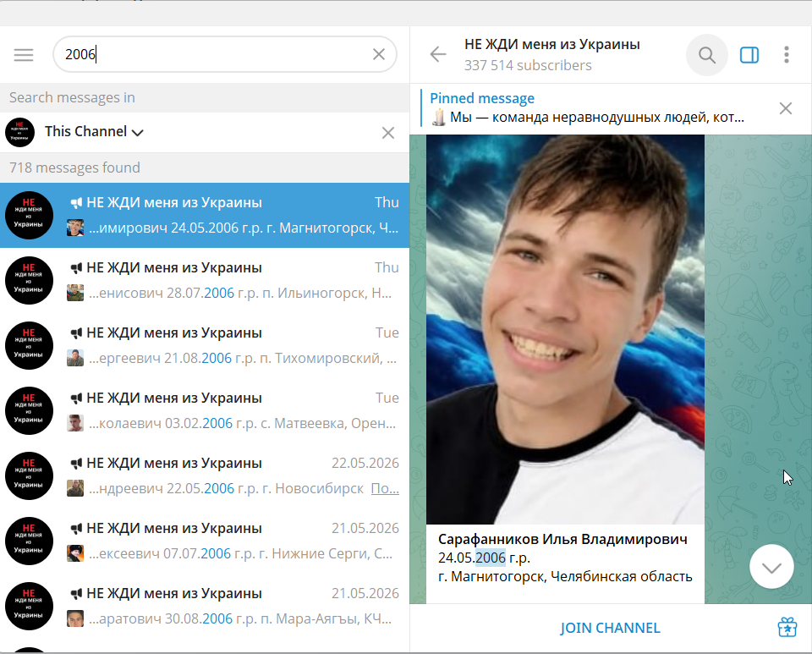The image size is (812, 654).
Task: Click channel avatar in the 07.07.2006 result row
Action: [x=29, y=541]
